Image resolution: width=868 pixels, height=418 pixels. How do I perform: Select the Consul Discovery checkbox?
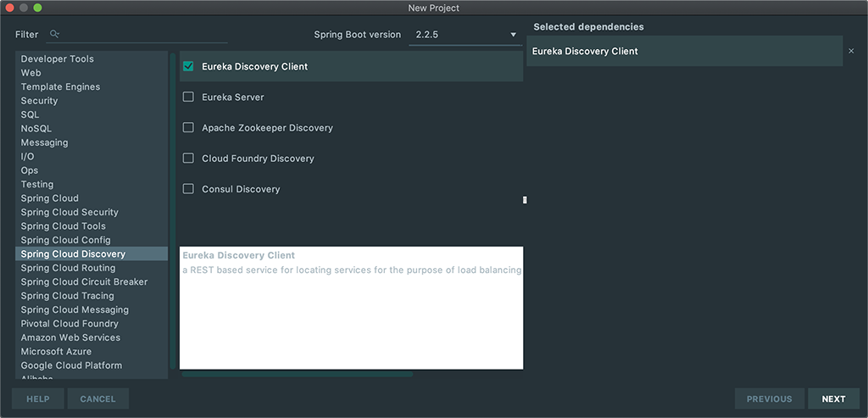tap(188, 189)
